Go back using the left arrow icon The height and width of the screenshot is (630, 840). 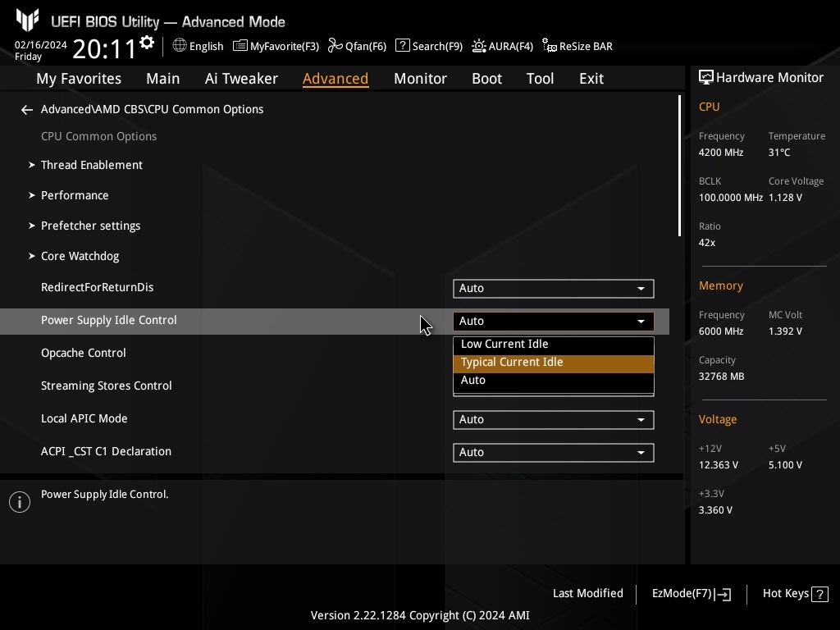[27, 110]
